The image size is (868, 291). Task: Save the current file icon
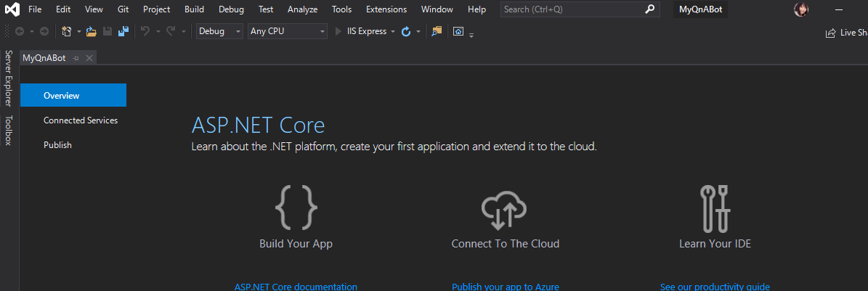coord(108,31)
